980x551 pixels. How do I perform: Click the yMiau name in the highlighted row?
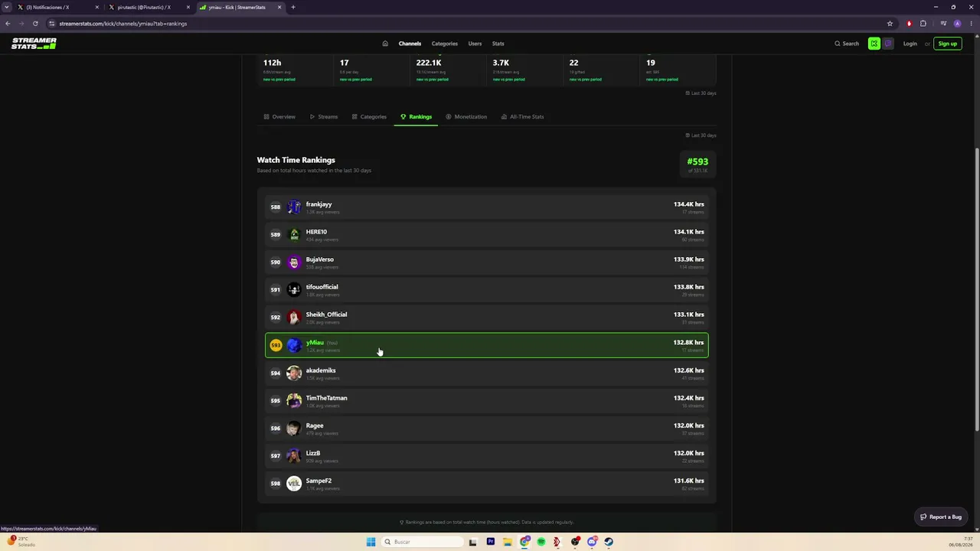[x=315, y=343]
